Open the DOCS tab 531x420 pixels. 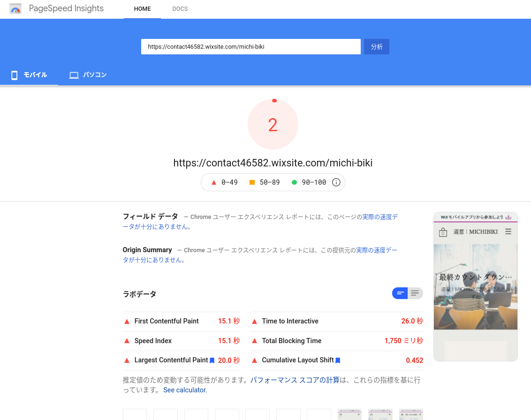click(180, 9)
